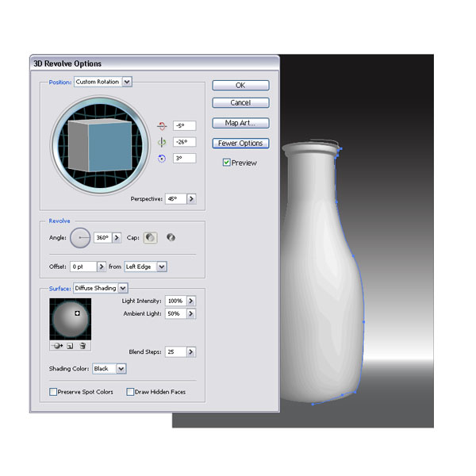Image resolution: width=476 pixels, height=476 pixels.
Task: Uncheck the Preview checkbox
Action: click(x=226, y=163)
